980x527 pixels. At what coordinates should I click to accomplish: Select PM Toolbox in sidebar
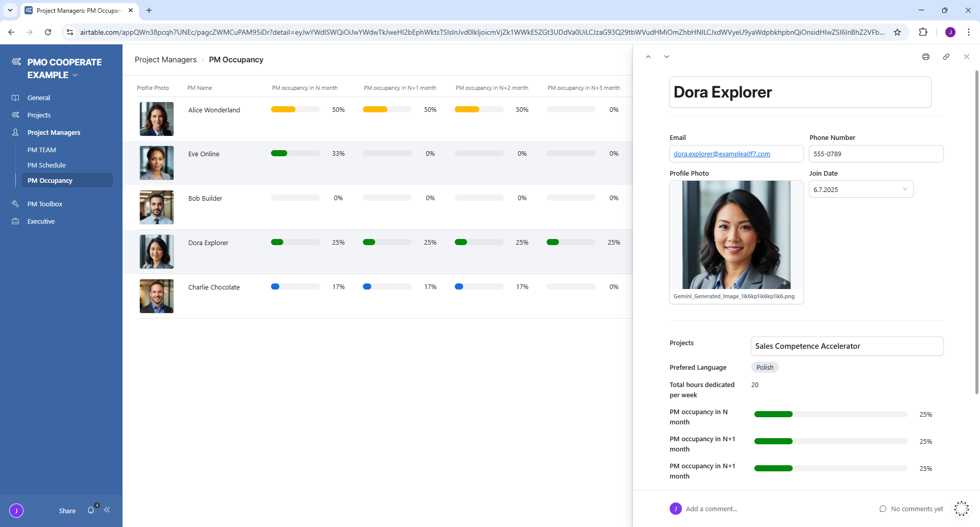point(45,204)
